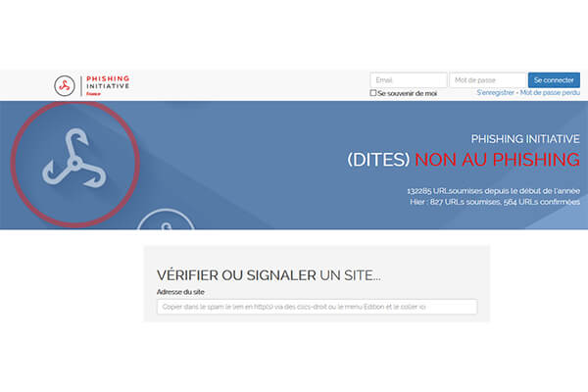Click the red 'NON AU PHISHING' text
The height and width of the screenshot is (392, 588).
pos(497,160)
